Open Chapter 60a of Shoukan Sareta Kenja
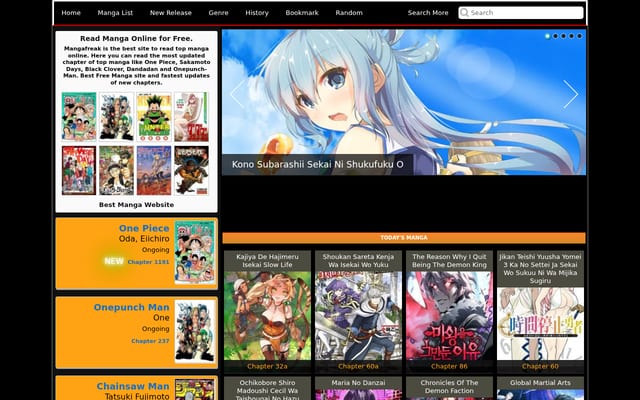 pyautogui.click(x=358, y=367)
